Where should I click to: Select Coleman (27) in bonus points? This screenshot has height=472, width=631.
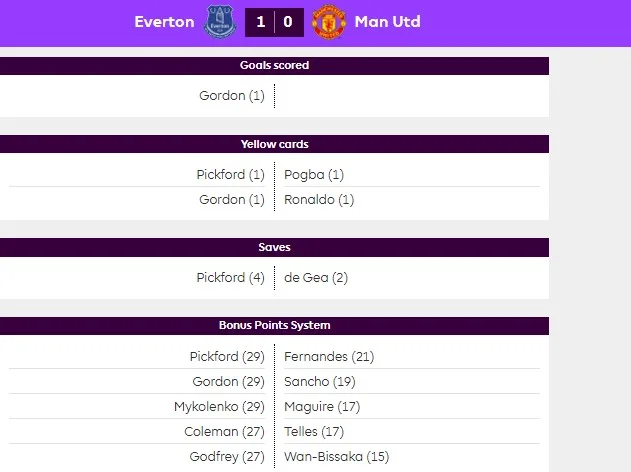tap(224, 431)
